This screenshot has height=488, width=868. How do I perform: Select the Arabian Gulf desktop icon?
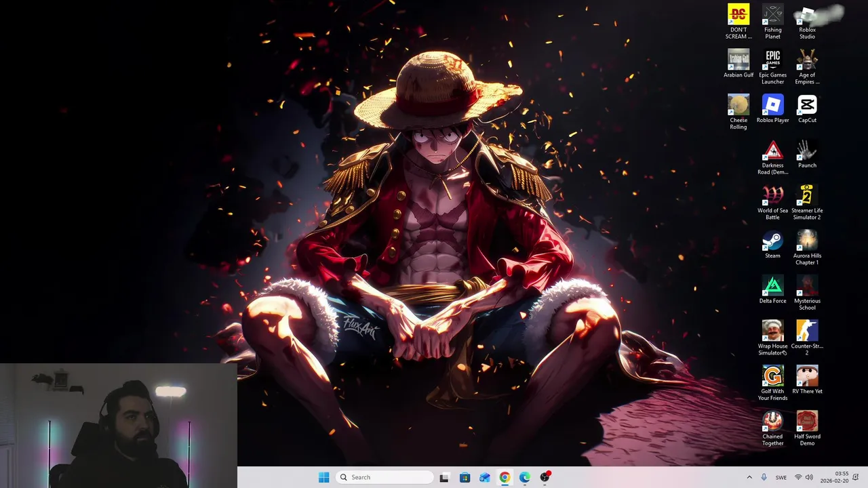tap(738, 64)
